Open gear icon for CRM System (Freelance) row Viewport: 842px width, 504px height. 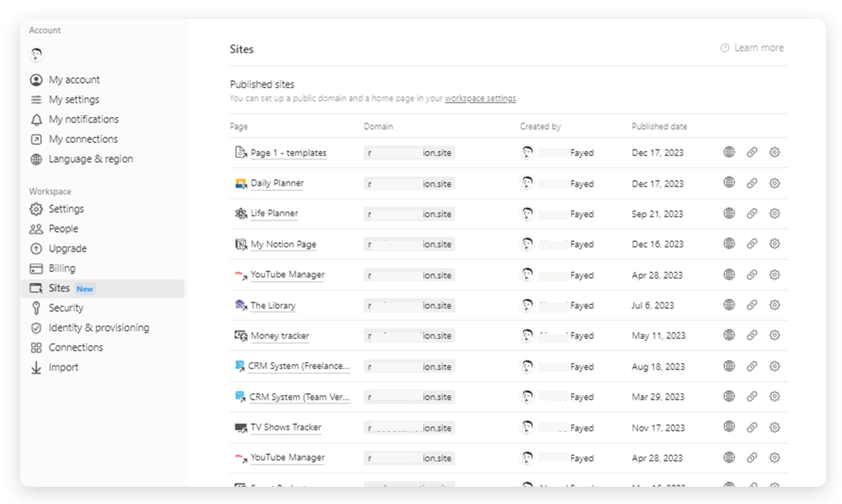(x=774, y=366)
